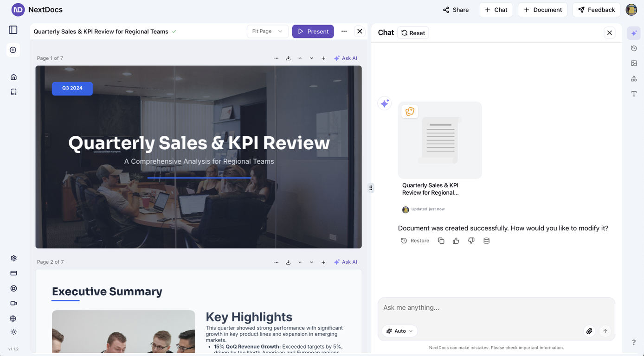Download page 1 of the document
644x356 pixels.
coord(288,58)
